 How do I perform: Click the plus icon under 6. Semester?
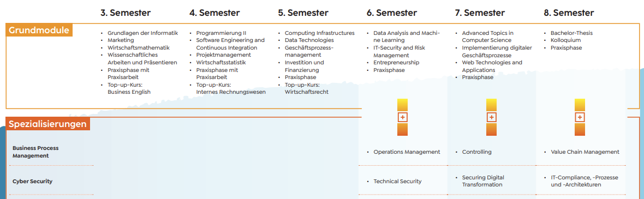point(403,117)
